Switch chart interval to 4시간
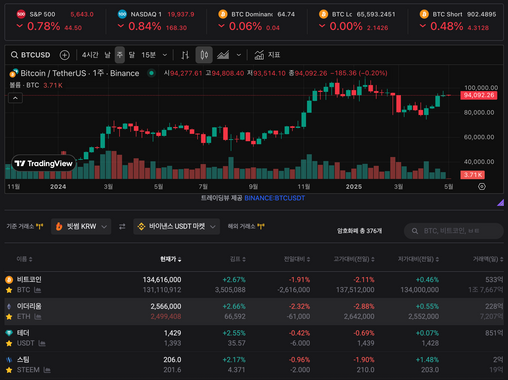 click(90, 55)
